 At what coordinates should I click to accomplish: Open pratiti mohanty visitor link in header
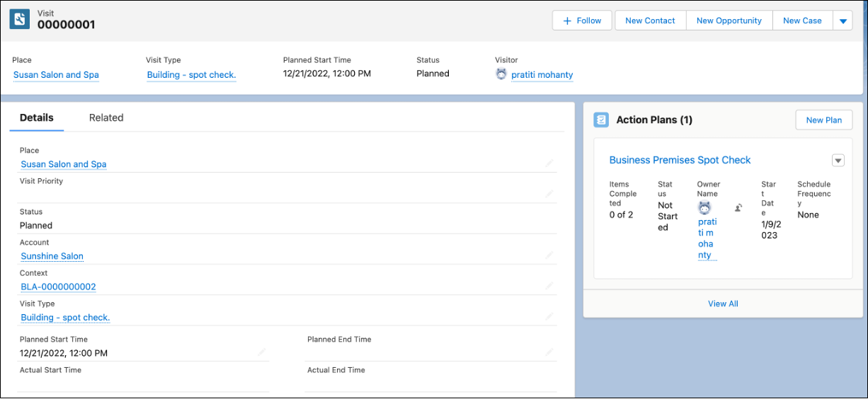coord(542,74)
